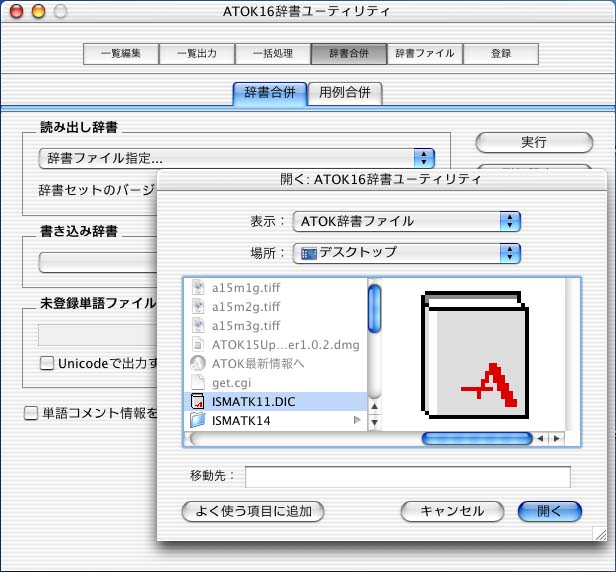Click the よく使う項目に追加 button
Viewport: 616px width, 572px height.
click(x=253, y=512)
